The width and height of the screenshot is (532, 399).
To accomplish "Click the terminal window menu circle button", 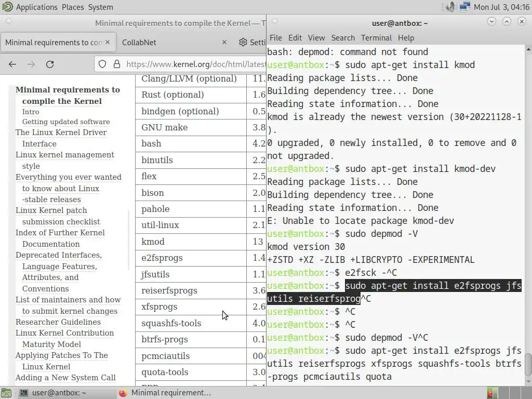I will click(x=275, y=21).
